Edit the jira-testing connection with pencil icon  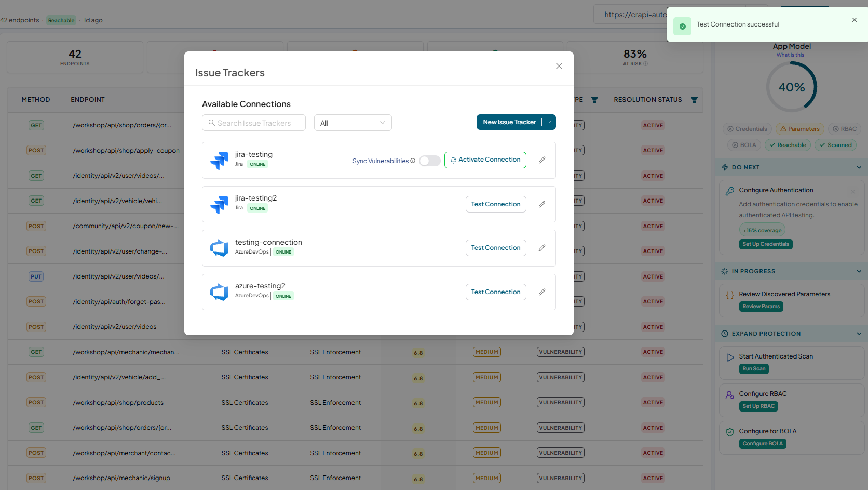tap(542, 160)
